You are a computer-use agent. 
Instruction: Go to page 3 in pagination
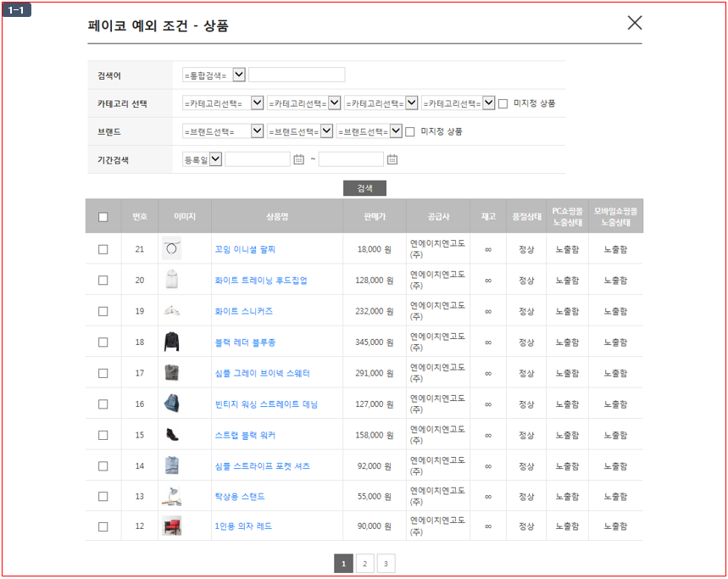386,563
